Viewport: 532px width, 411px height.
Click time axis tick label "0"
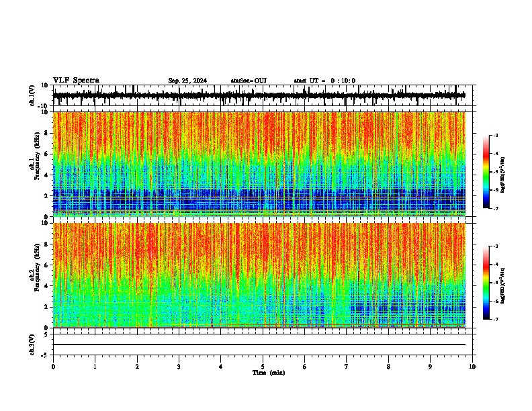point(53,367)
